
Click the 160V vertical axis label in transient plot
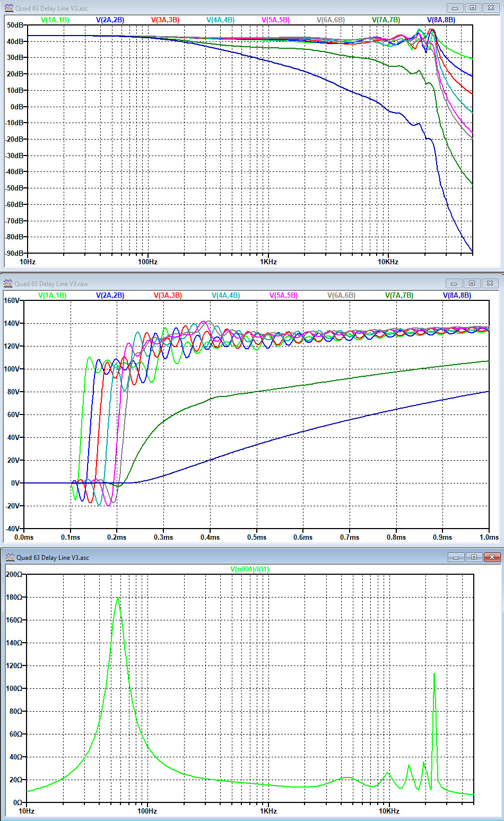[x=12, y=300]
